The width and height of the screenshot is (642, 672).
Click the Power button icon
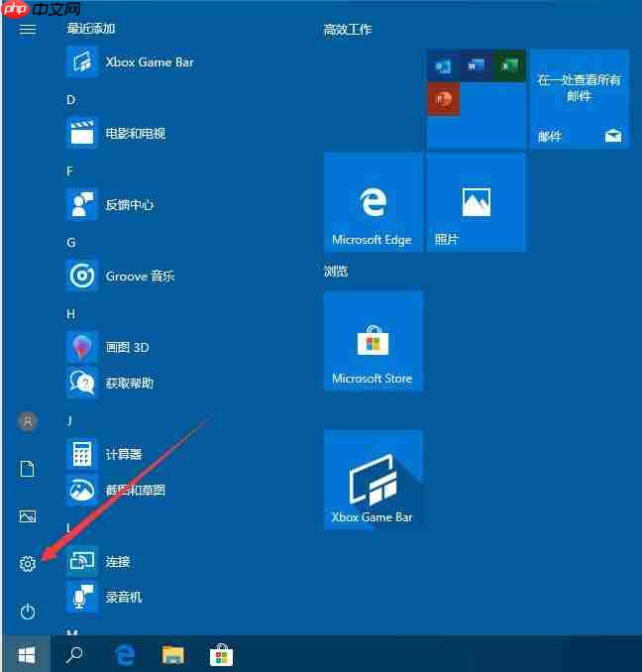28,612
